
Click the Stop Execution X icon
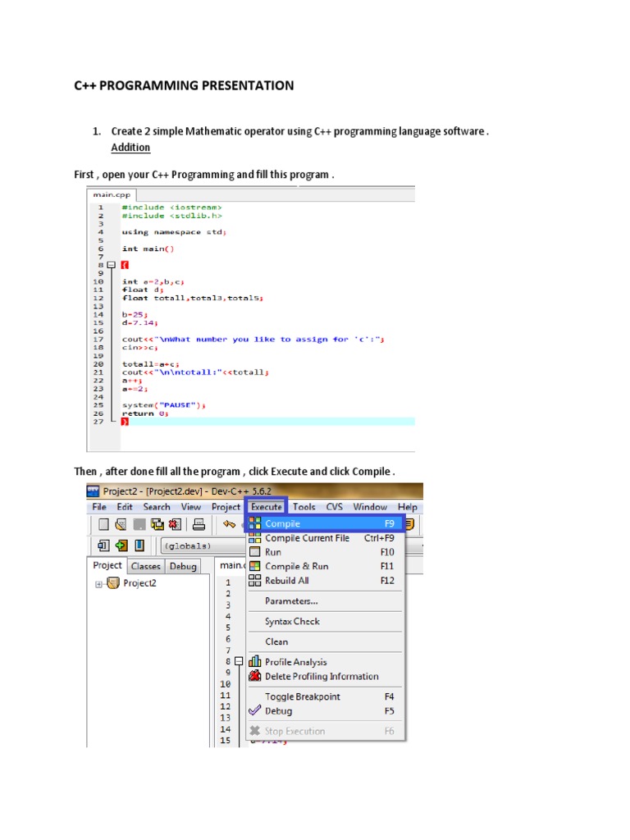point(255,731)
